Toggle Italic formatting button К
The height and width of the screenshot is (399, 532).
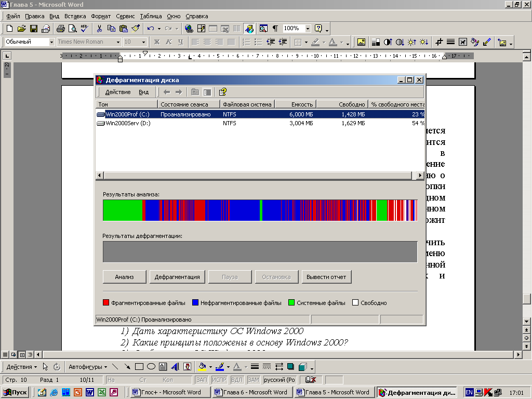169,42
